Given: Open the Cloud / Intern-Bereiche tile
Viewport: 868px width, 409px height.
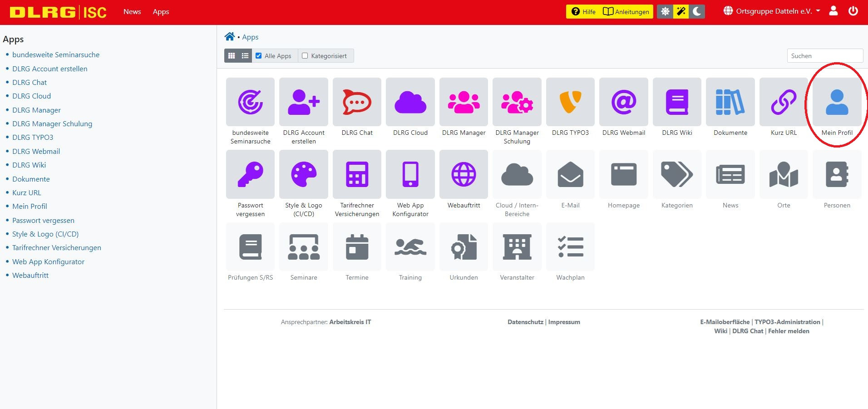Looking at the screenshot, I should coord(517,174).
